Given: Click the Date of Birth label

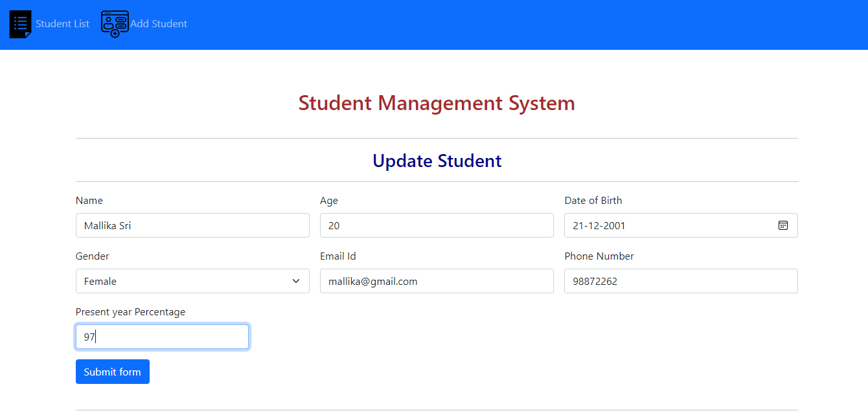Looking at the screenshot, I should coord(593,201).
